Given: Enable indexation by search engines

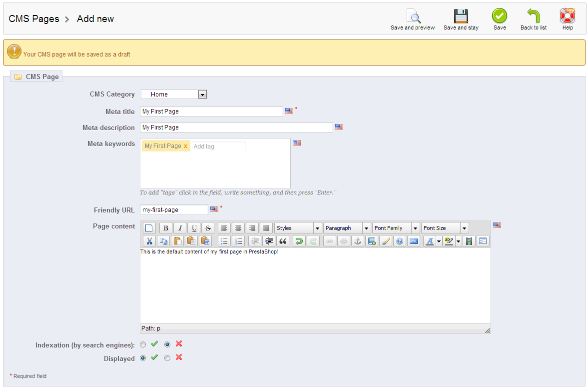Looking at the screenshot, I should [143, 344].
